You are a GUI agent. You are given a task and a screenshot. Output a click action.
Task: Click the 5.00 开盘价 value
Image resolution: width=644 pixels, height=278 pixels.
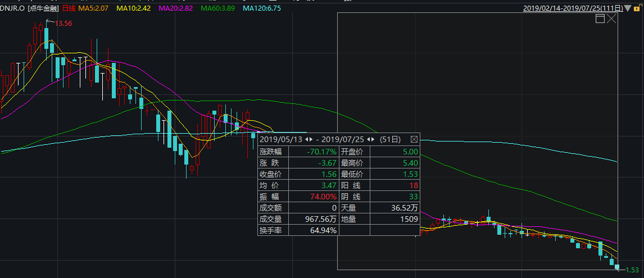(410, 152)
